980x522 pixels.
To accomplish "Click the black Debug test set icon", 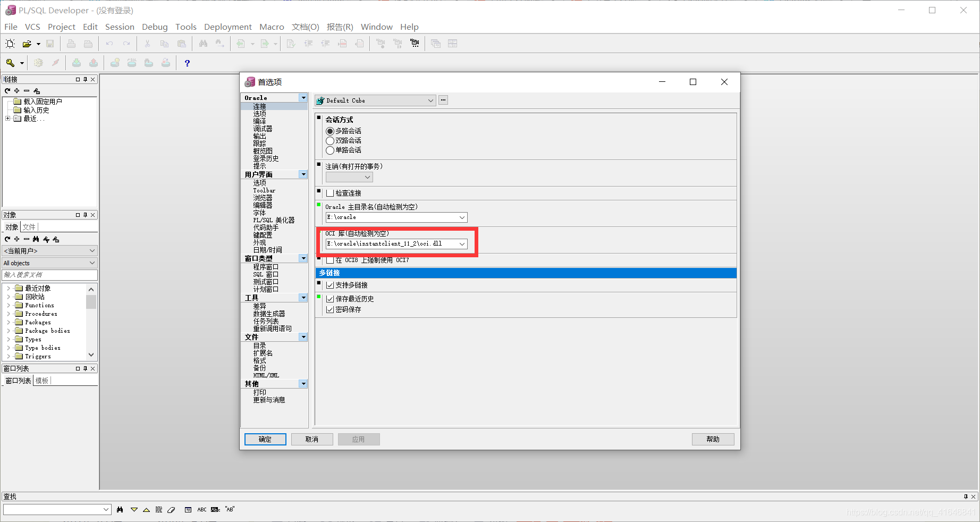I will tap(415, 44).
